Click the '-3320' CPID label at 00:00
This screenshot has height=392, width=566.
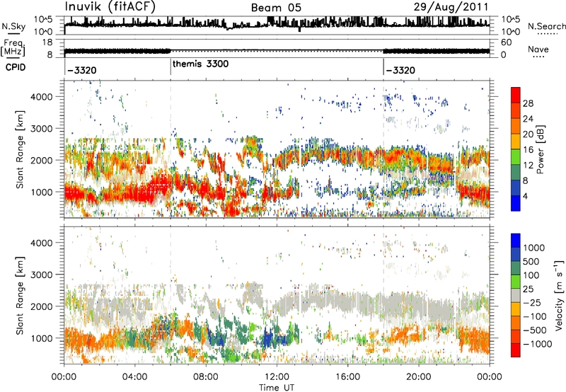(81, 70)
